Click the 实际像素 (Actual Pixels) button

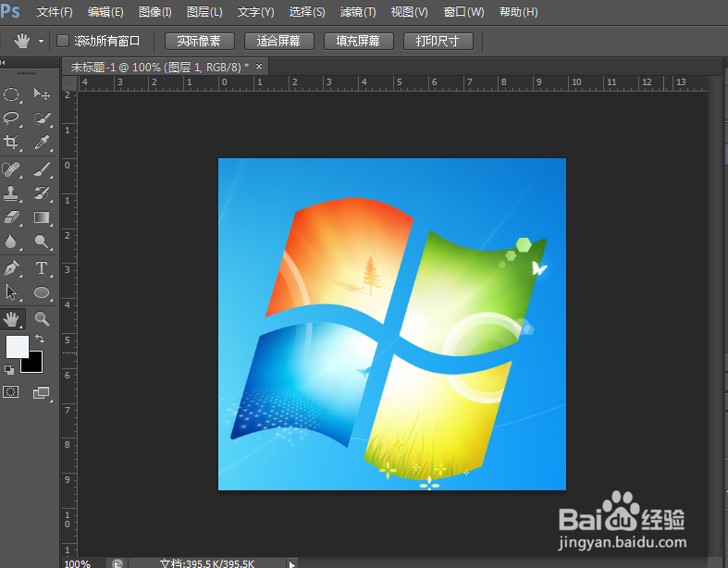pos(200,41)
